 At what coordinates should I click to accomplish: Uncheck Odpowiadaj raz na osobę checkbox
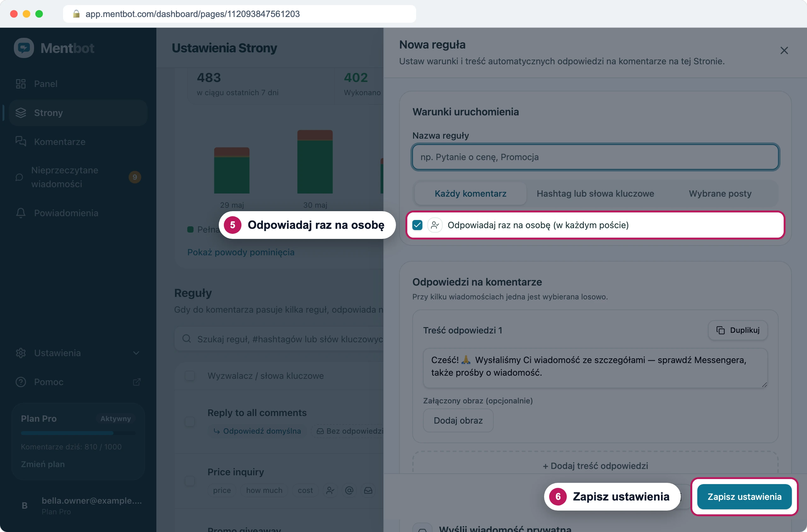click(417, 225)
